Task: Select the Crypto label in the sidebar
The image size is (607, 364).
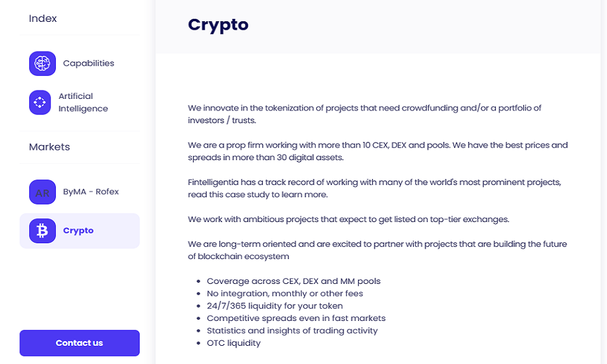Action: [x=78, y=231]
